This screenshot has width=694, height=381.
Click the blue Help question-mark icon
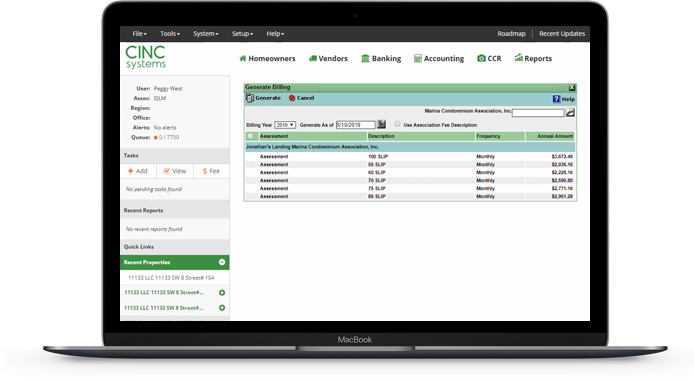point(556,99)
